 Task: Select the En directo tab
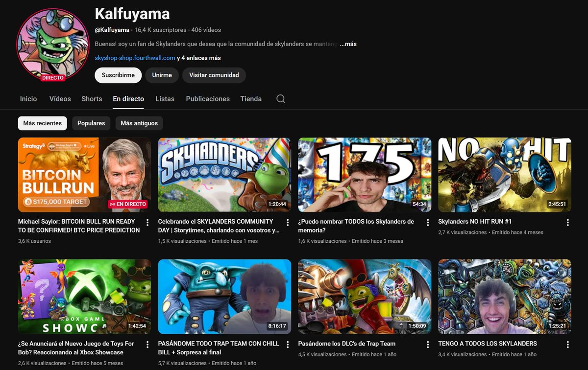pos(128,99)
